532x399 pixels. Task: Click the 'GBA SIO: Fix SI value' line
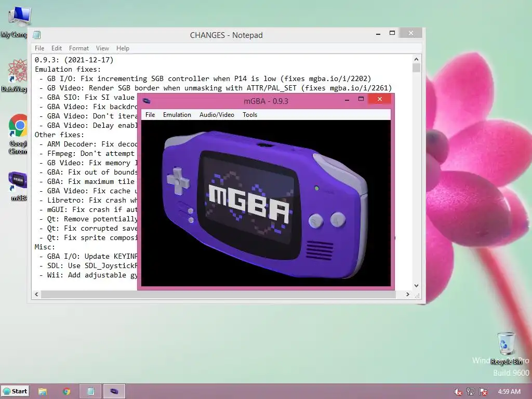coord(88,97)
